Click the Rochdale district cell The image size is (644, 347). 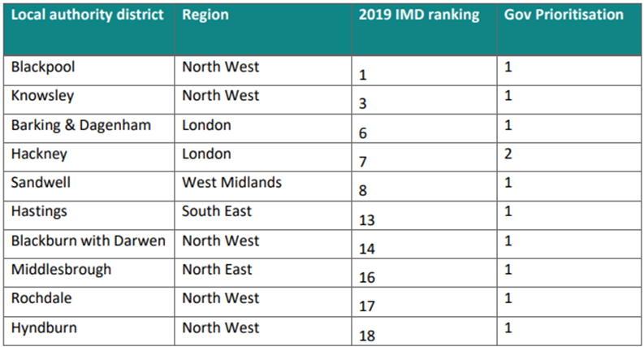(41, 298)
